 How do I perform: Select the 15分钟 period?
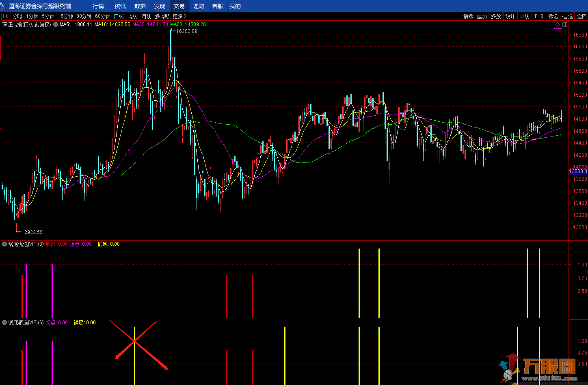tap(65, 17)
